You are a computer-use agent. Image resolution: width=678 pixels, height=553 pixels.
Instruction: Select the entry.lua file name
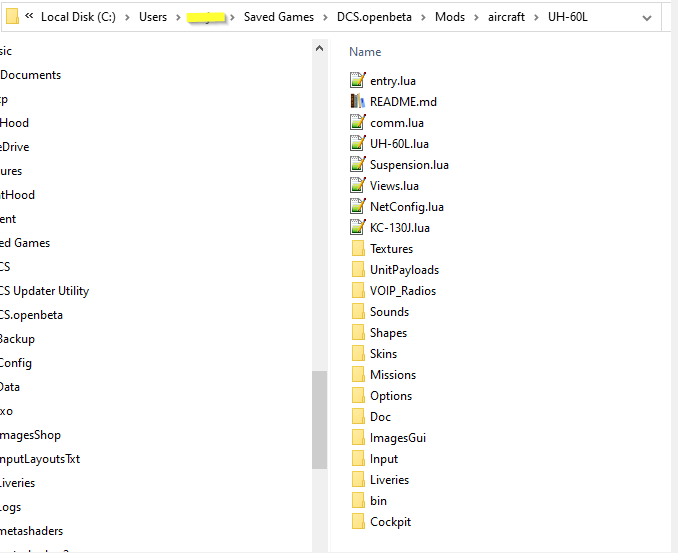(393, 81)
